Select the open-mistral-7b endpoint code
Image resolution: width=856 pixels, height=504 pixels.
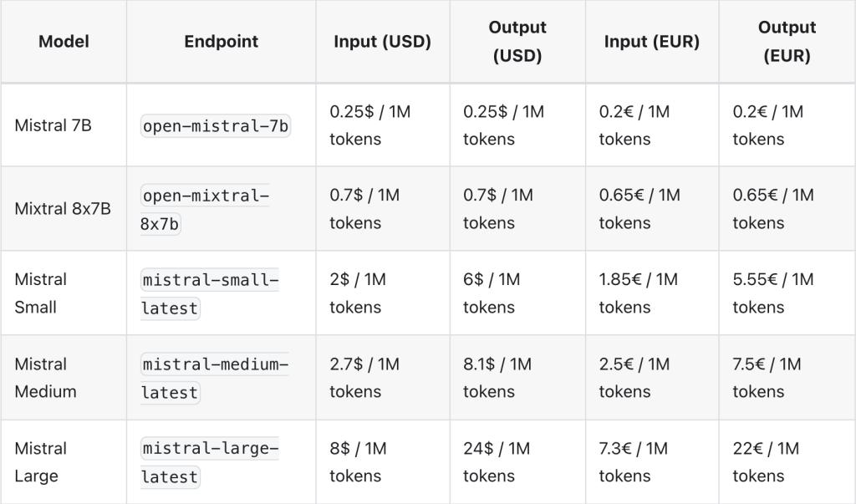point(216,126)
